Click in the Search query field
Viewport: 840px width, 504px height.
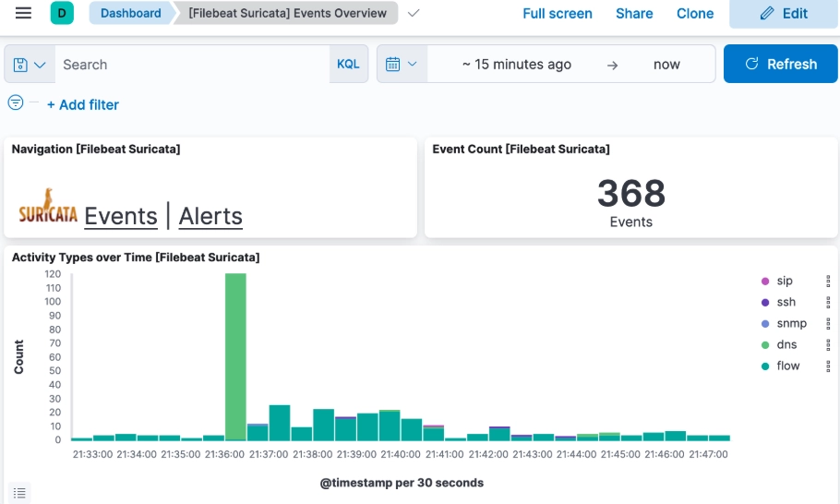pyautogui.click(x=192, y=65)
